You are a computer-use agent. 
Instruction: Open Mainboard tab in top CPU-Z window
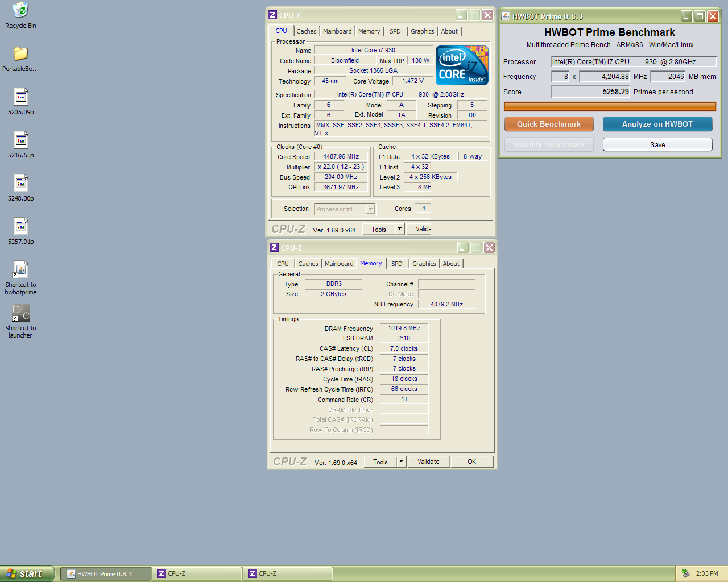click(x=337, y=31)
